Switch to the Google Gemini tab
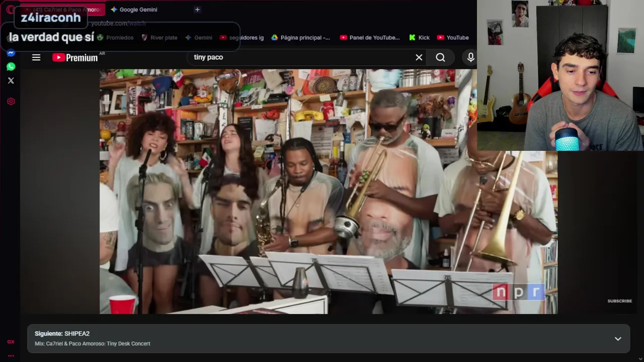Screen dimensions: 644x362 (134, 10)
